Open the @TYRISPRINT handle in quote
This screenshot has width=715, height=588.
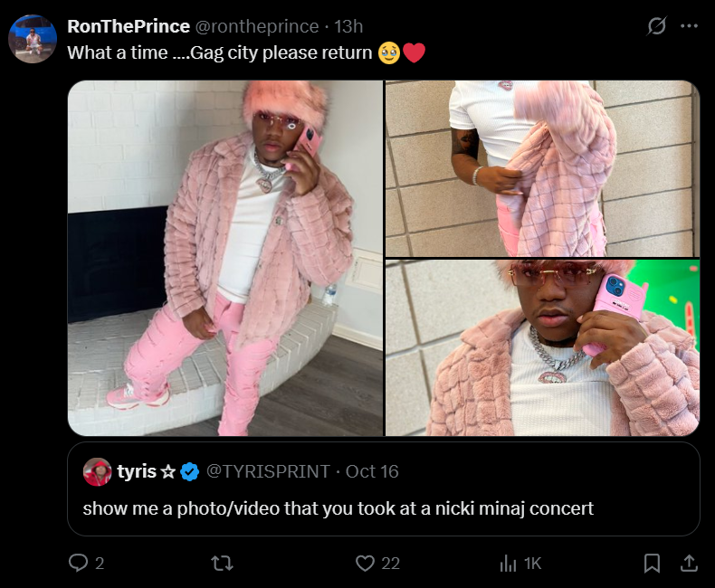coord(268,471)
